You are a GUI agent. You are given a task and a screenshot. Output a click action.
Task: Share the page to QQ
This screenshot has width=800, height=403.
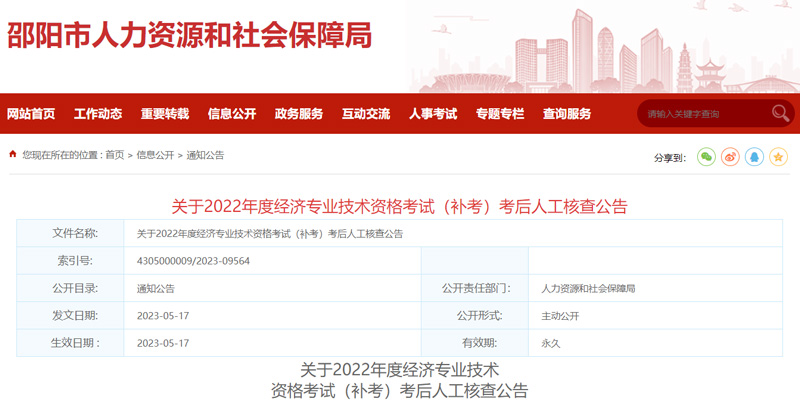[x=754, y=157]
